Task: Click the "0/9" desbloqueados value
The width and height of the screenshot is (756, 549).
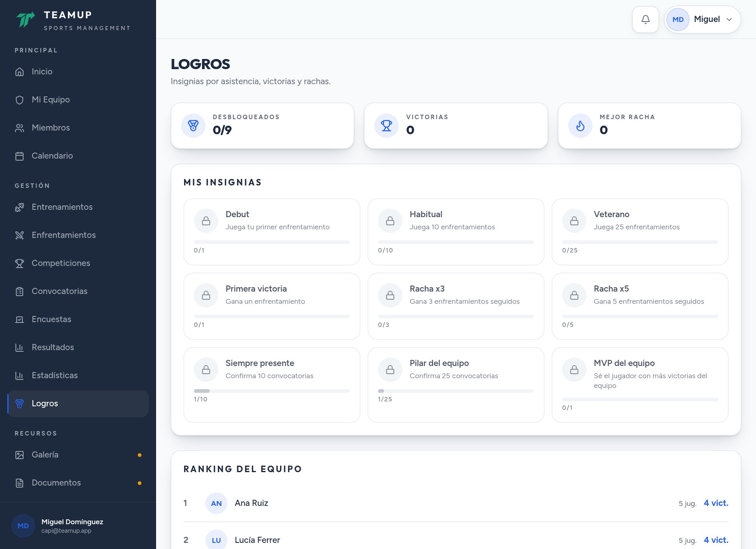Action: tap(222, 130)
